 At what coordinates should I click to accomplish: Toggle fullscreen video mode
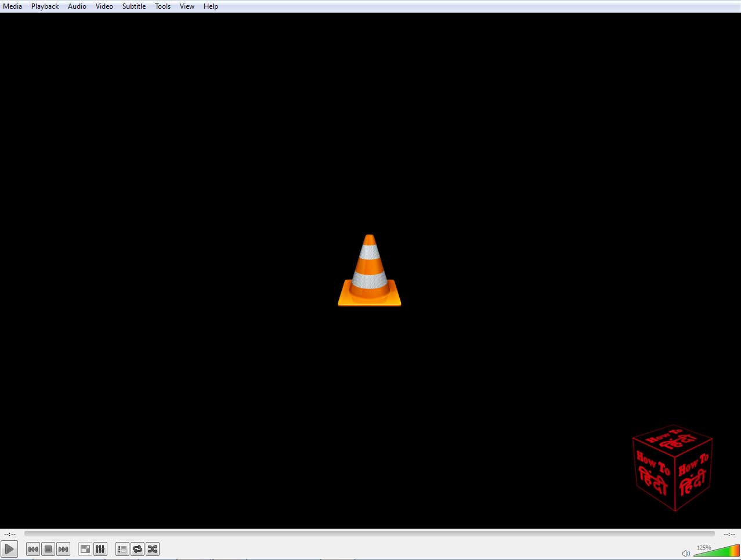[x=85, y=549]
